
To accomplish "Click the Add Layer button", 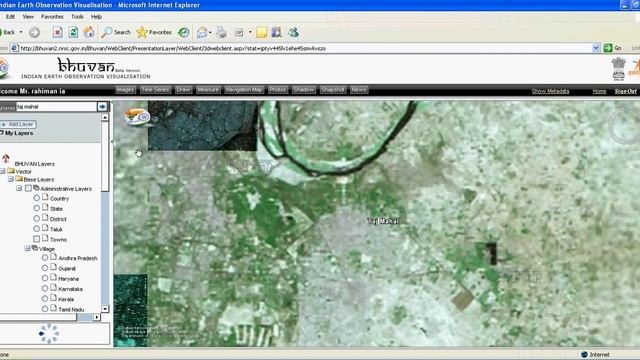I will point(18,124).
